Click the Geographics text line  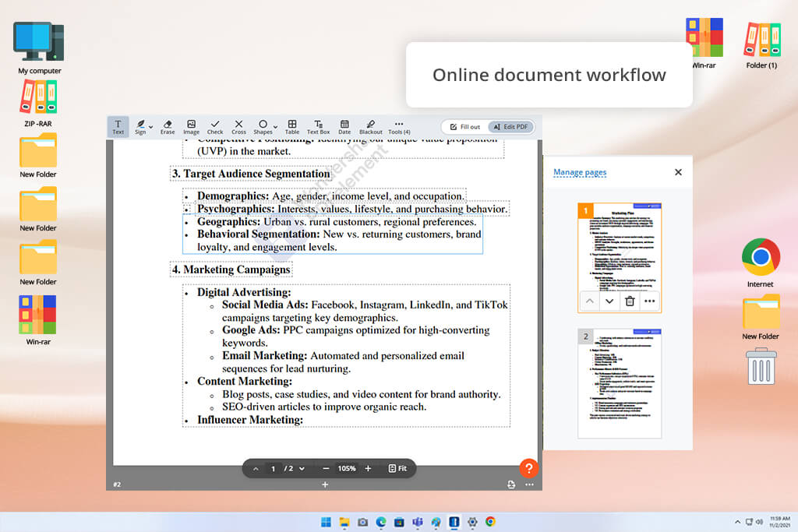(337, 222)
